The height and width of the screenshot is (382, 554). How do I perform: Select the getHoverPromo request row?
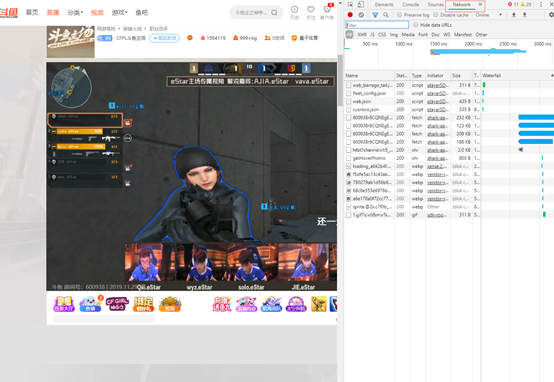click(449, 158)
